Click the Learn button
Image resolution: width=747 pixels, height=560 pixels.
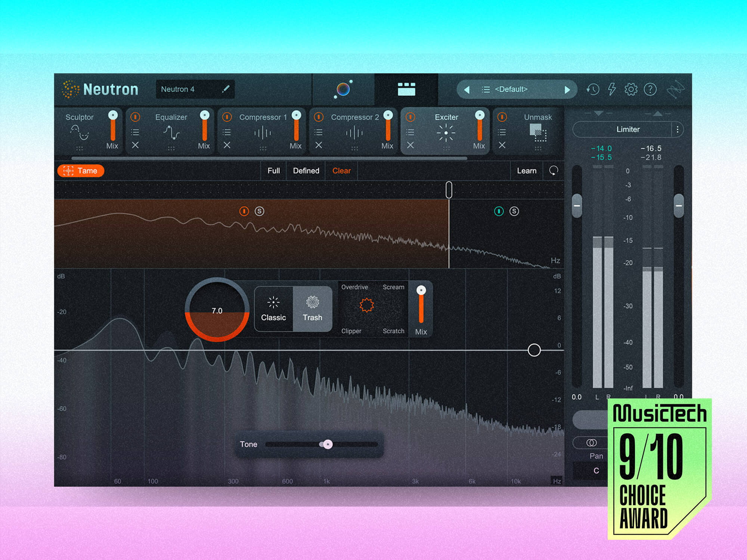(527, 171)
